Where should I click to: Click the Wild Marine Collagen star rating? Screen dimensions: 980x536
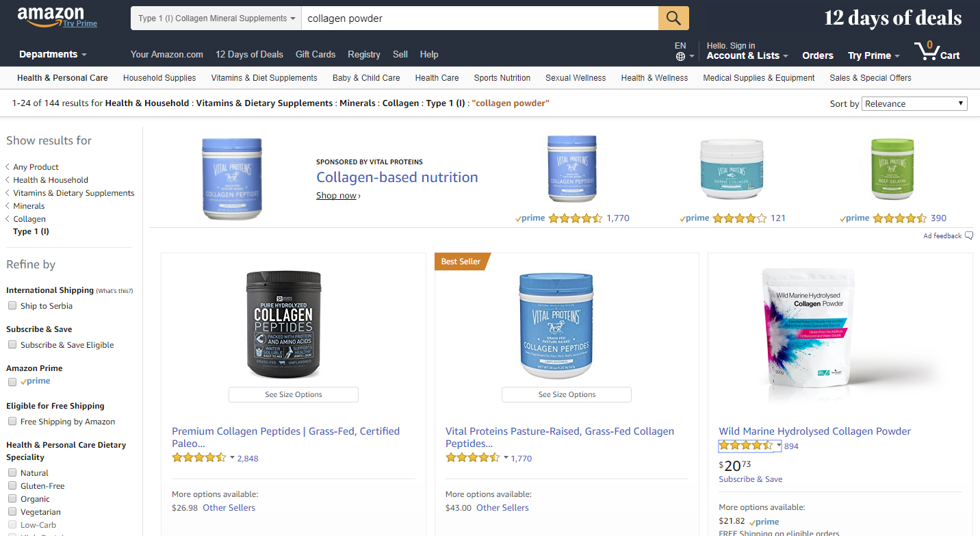(x=746, y=446)
